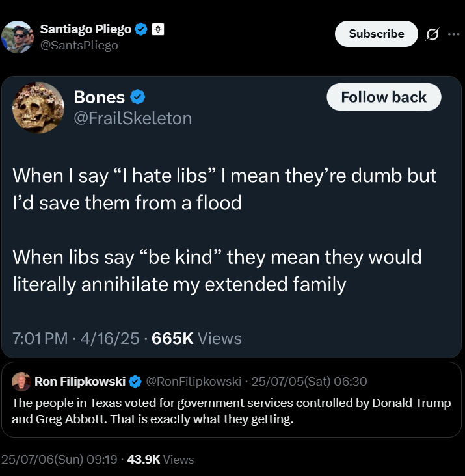Open the three-dot more options menu
Viewport: 465px width, 476px height.
pyautogui.click(x=454, y=34)
